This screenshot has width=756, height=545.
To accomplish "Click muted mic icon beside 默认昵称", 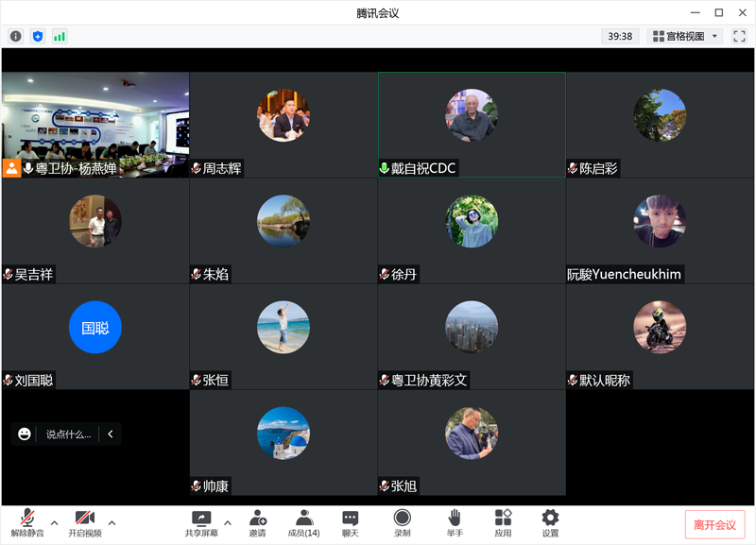I will 573,381.
